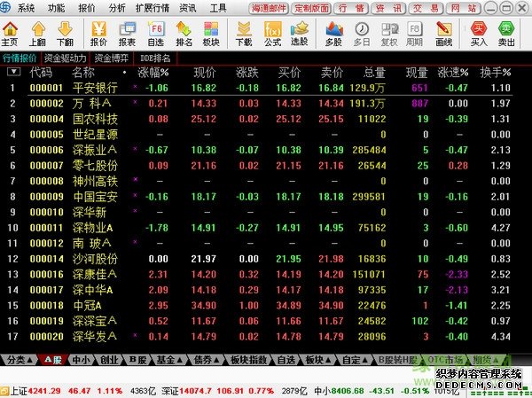Open the 板块 sector blocks icon
The width and height of the screenshot is (532, 398).
(211, 34)
